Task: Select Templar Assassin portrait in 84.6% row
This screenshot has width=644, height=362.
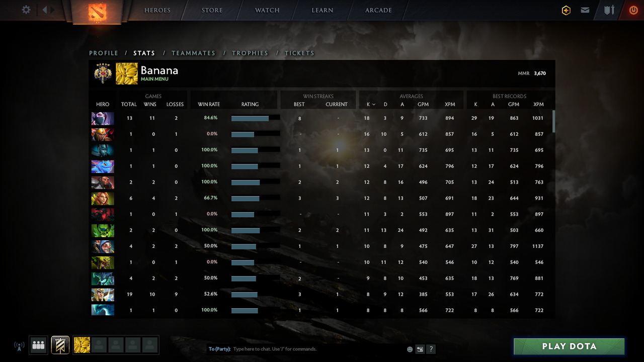Action: pos(103,118)
